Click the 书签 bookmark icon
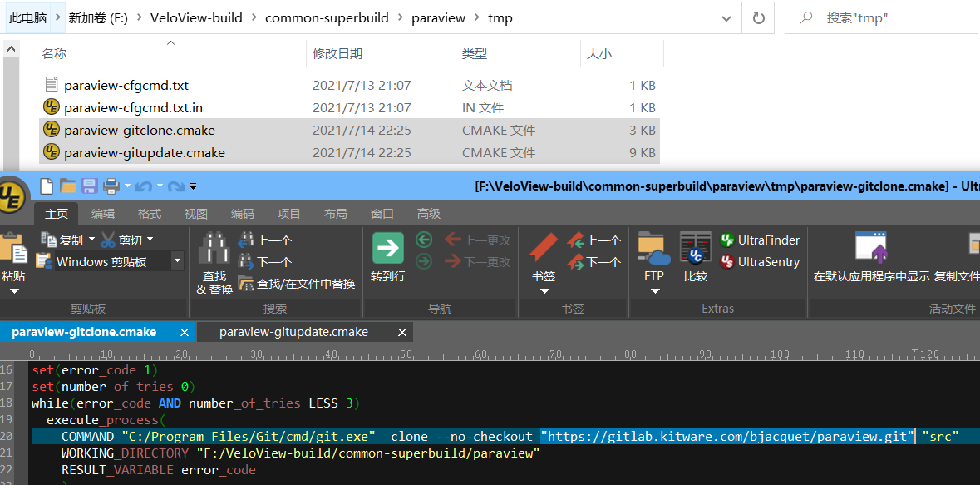980x485 pixels. [x=544, y=249]
